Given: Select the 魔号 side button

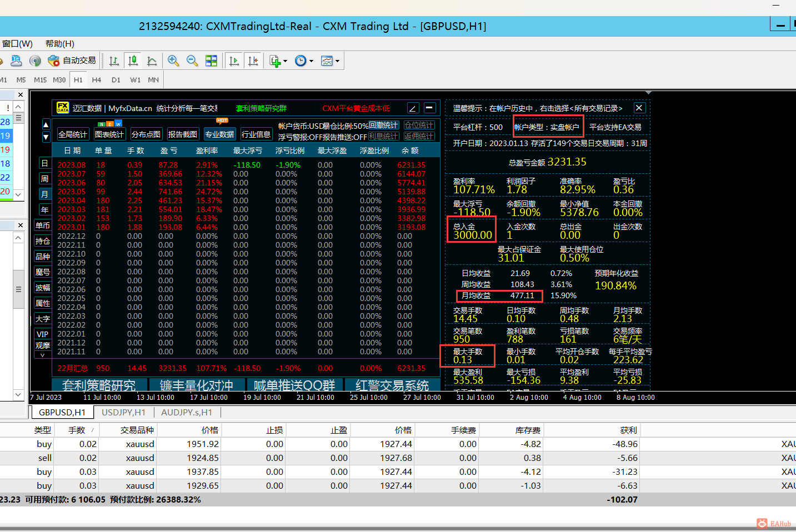Looking at the screenshot, I should pos(43,272).
